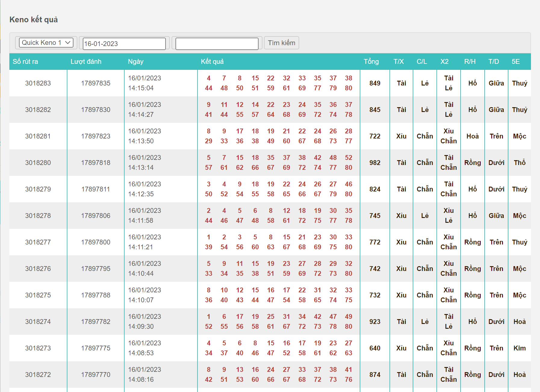The height and width of the screenshot is (392, 540).
Task: Click the Keno kết quả page heading
Action: tap(34, 20)
